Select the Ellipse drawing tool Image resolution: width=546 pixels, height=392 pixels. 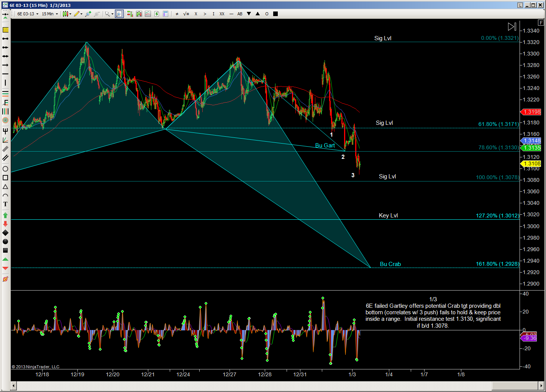click(5, 169)
